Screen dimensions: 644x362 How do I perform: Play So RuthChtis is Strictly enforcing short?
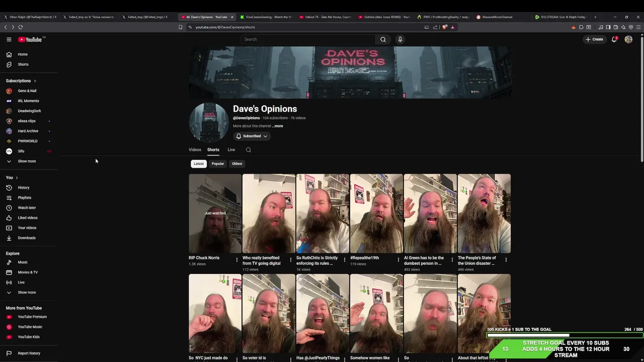pos(323,214)
